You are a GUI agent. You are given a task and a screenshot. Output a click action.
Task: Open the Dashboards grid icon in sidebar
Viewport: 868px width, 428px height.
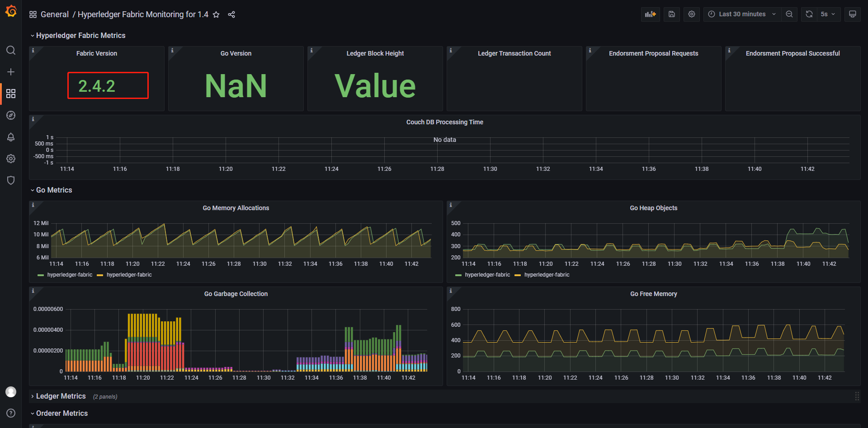tap(11, 94)
